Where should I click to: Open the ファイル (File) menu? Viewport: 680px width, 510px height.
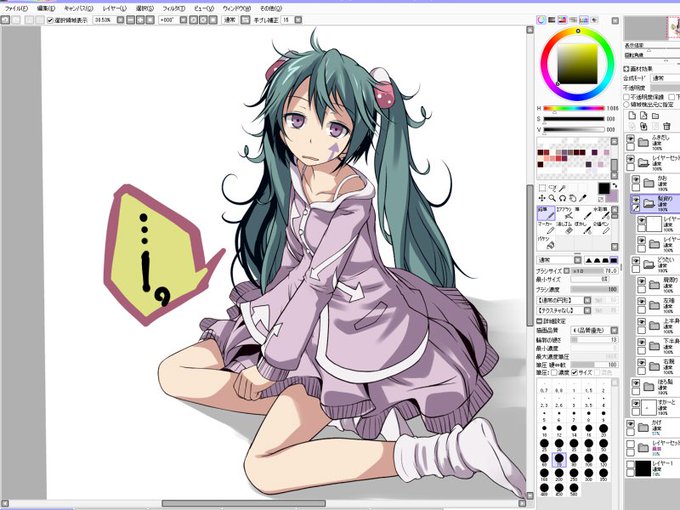click(16, 8)
